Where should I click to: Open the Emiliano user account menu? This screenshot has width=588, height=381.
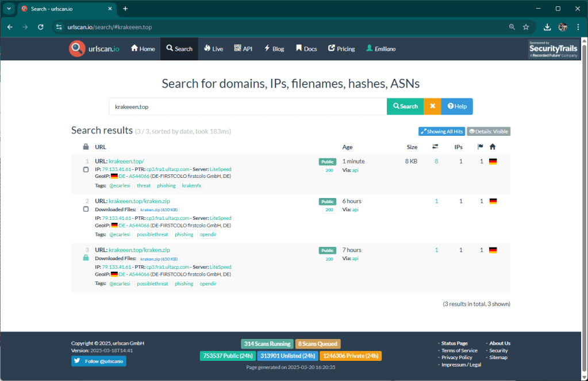[381, 49]
